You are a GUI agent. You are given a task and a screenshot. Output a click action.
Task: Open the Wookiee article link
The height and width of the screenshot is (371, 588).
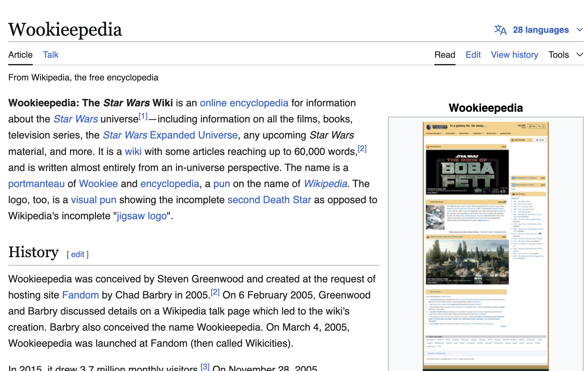pyautogui.click(x=98, y=184)
